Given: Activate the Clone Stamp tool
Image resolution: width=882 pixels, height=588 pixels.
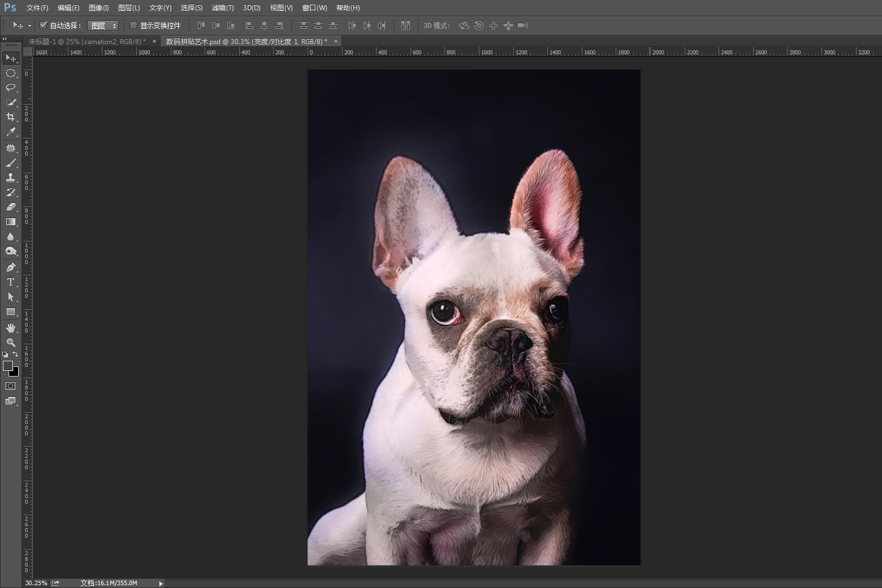Looking at the screenshot, I should tap(10, 178).
